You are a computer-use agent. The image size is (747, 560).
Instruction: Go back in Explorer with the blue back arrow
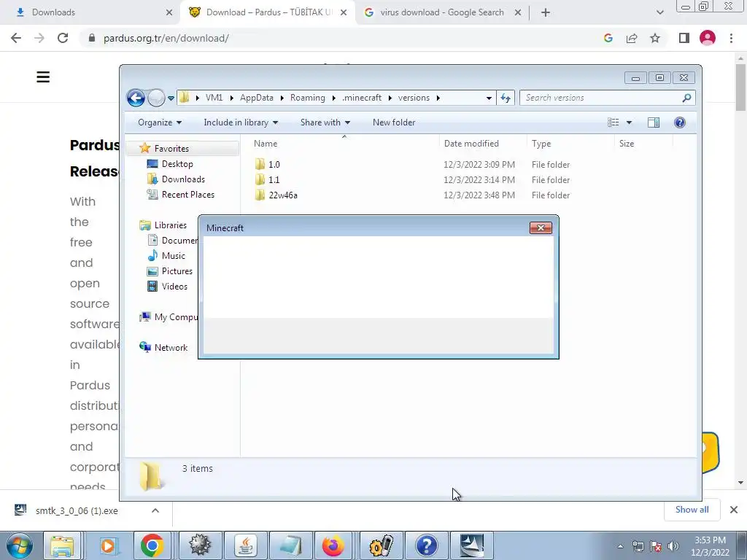tap(136, 98)
